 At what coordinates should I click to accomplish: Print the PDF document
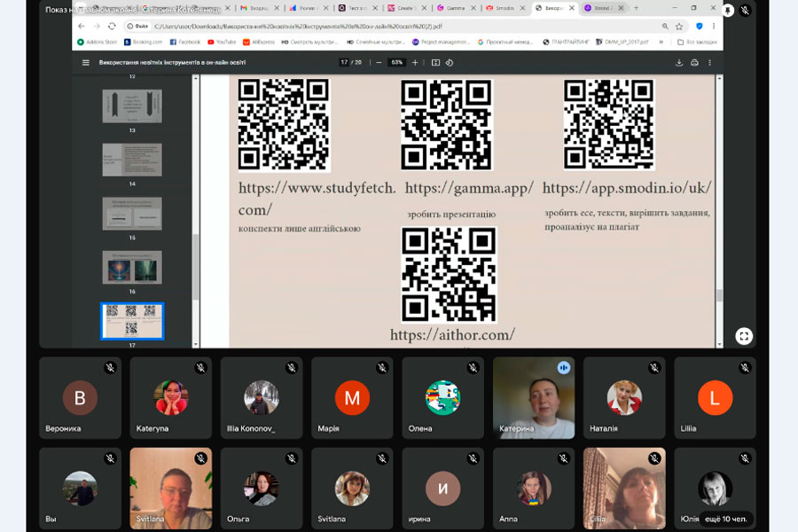tap(694, 63)
